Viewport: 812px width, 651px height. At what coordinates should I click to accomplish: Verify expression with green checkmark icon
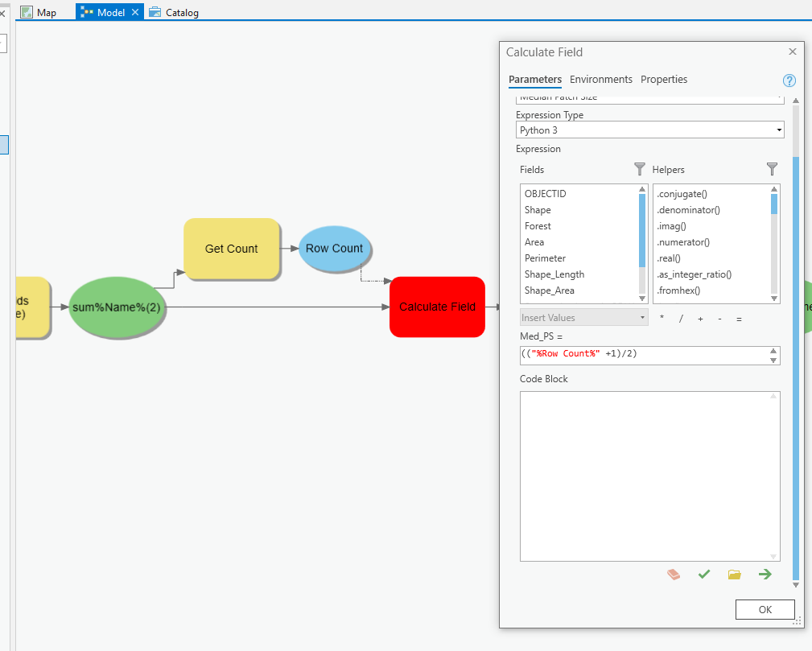coord(704,574)
